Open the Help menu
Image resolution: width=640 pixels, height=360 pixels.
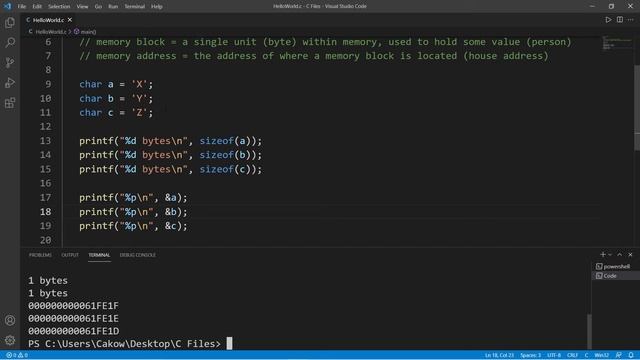pos(157,6)
